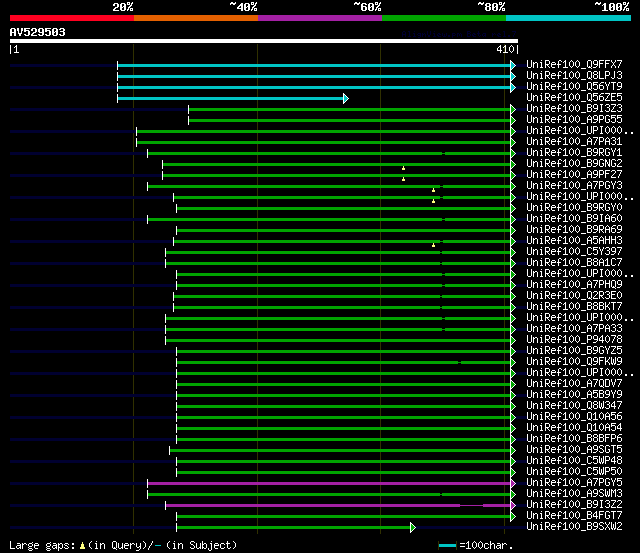640x553 pixels.
Task: Select the UniRef100_C5WP50 label
Action: click(x=574, y=472)
